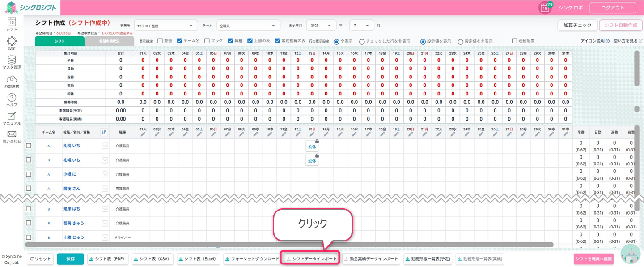Click the pencil edit icon under 31木

(566, 134)
